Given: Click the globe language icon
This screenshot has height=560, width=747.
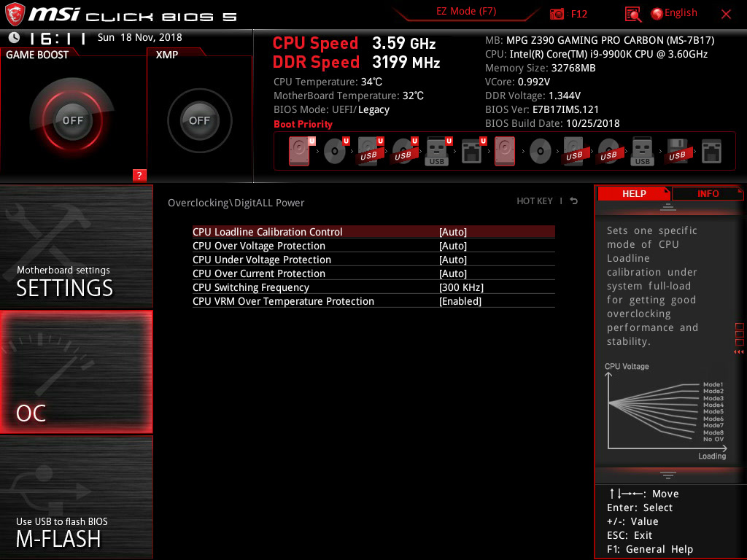Looking at the screenshot, I should click(657, 14).
